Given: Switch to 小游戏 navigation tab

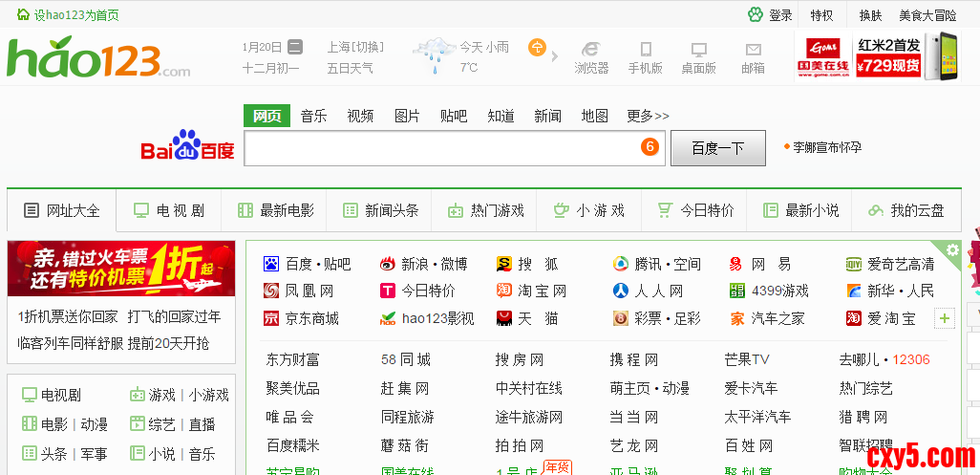Looking at the screenshot, I should tap(588, 210).
